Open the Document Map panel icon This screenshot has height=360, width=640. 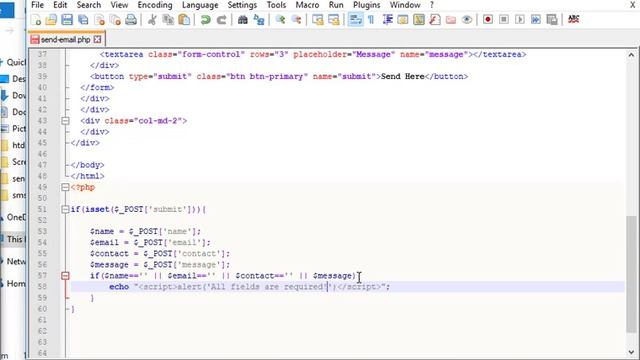(419, 20)
